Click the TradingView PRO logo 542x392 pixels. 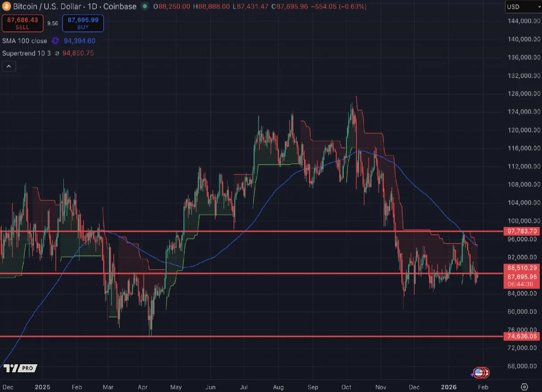click(20, 368)
